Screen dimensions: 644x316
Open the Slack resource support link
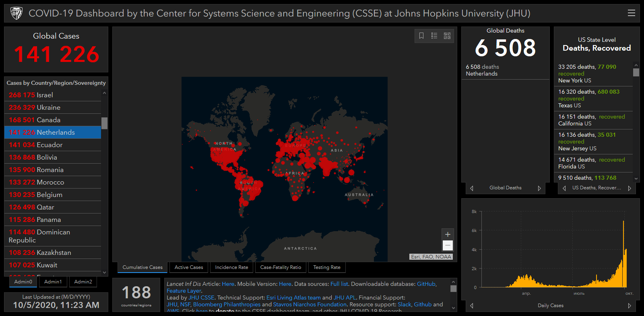click(405, 304)
